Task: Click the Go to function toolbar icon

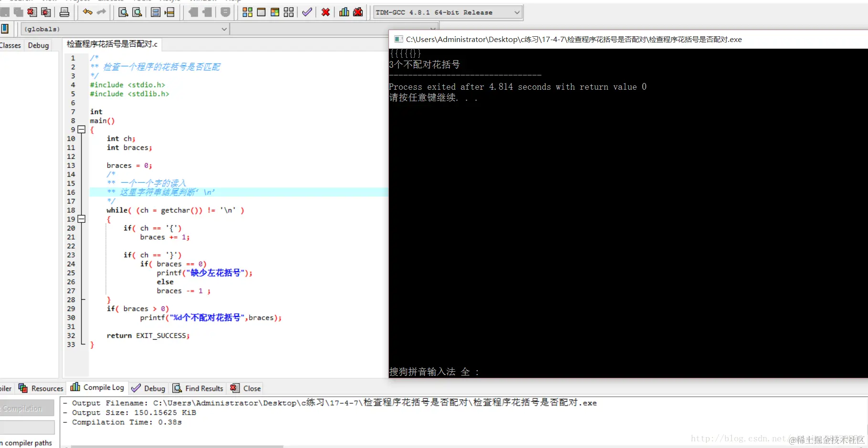Action: (x=156, y=12)
